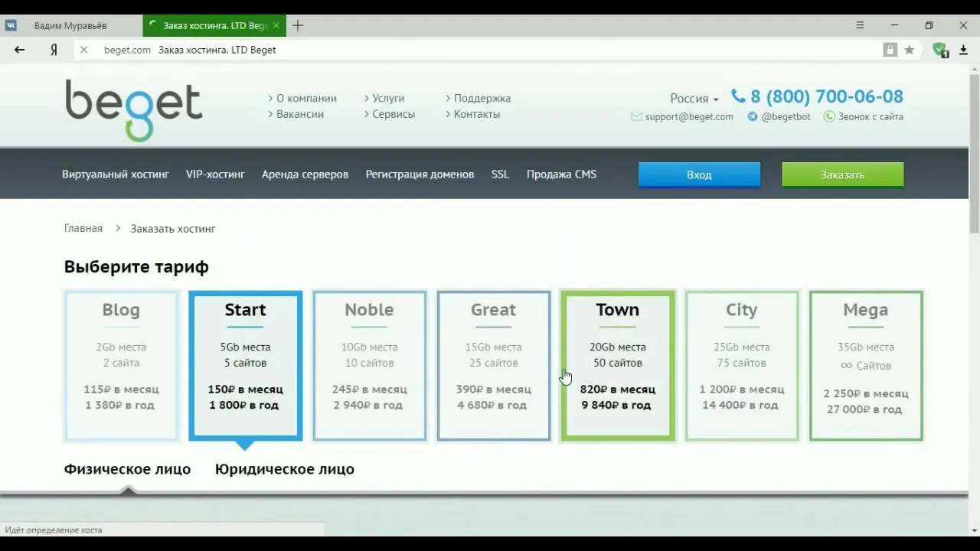
Task: Stop page loading with X icon
Action: coord(84,50)
